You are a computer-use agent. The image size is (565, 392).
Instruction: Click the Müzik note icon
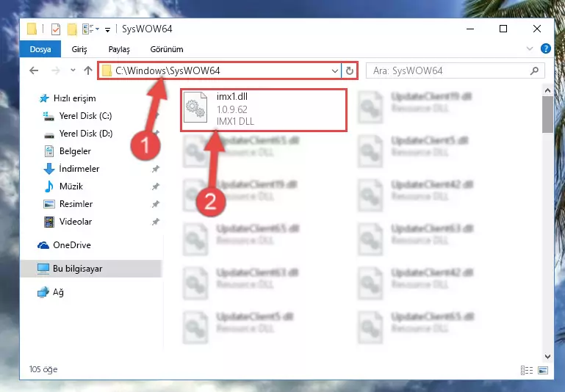pos(49,186)
